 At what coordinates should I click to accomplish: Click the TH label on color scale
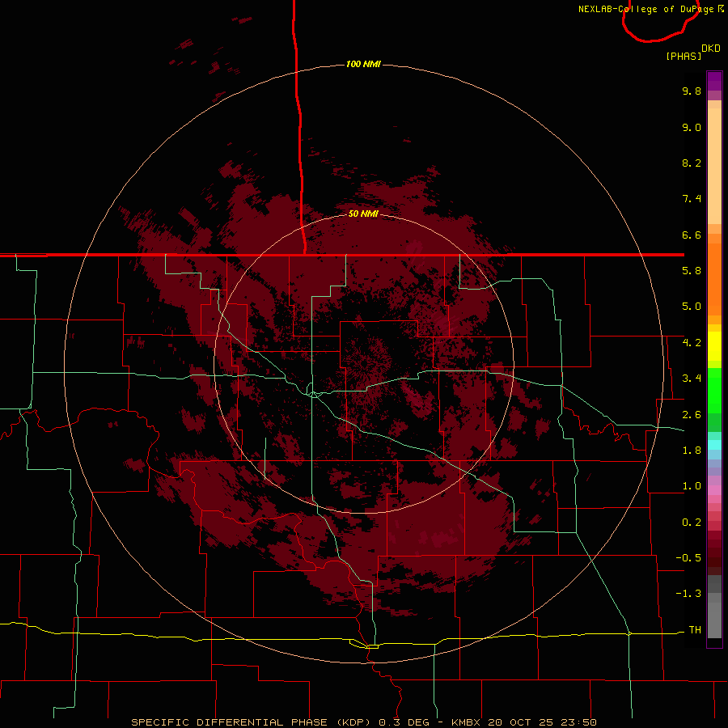click(x=695, y=630)
